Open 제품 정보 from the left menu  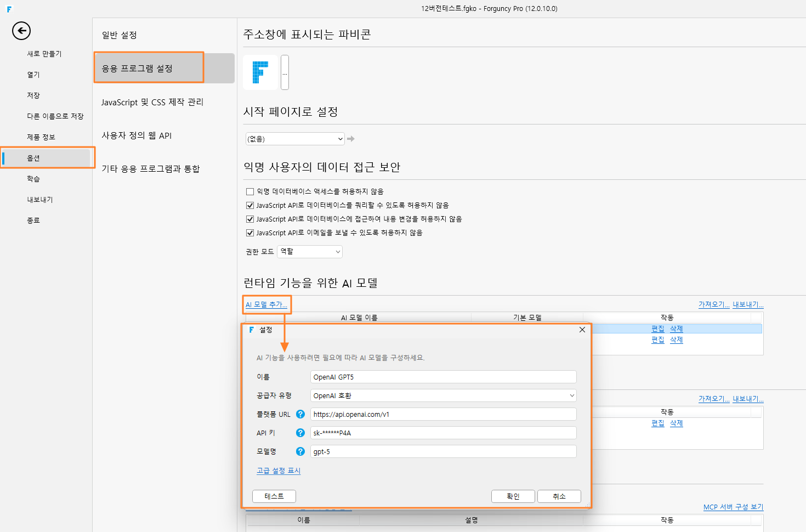click(41, 137)
